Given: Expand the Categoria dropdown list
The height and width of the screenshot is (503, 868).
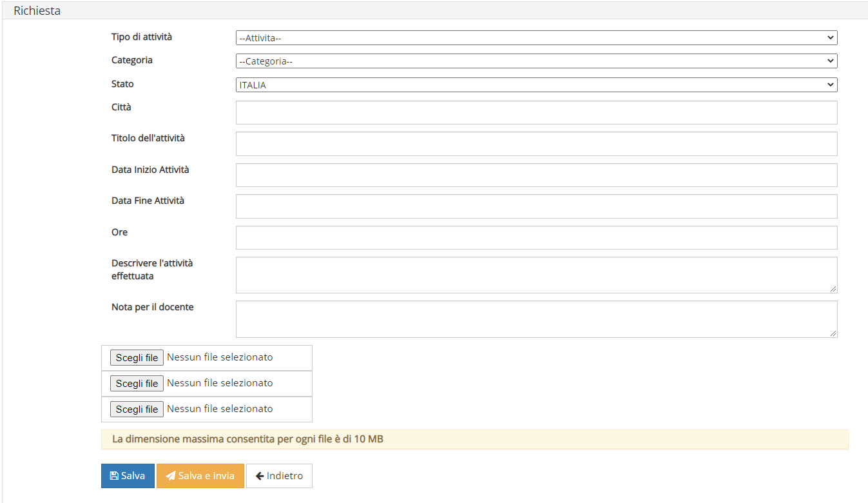Looking at the screenshot, I should pyautogui.click(x=536, y=61).
